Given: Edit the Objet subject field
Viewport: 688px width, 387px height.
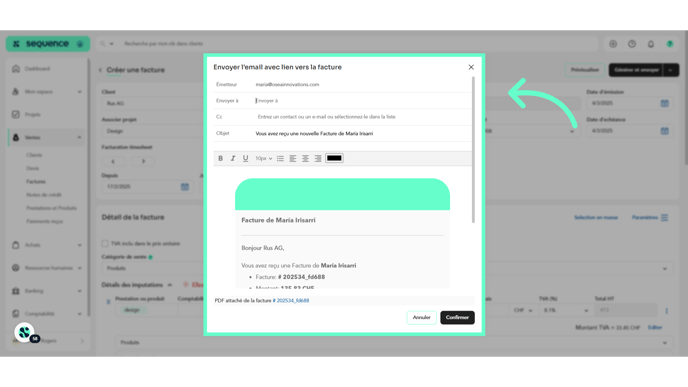Looking at the screenshot, I should 362,133.
